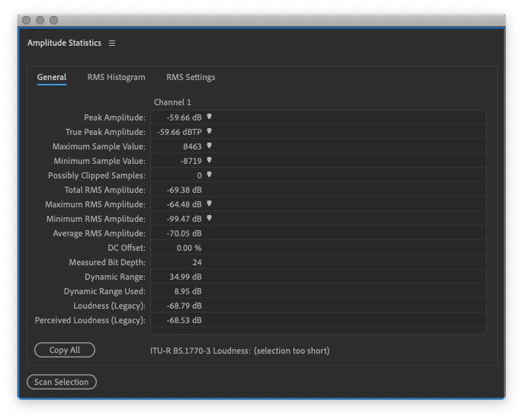
Task: Click the Possibly Clipped Samples marker icon
Action: (x=209, y=175)
